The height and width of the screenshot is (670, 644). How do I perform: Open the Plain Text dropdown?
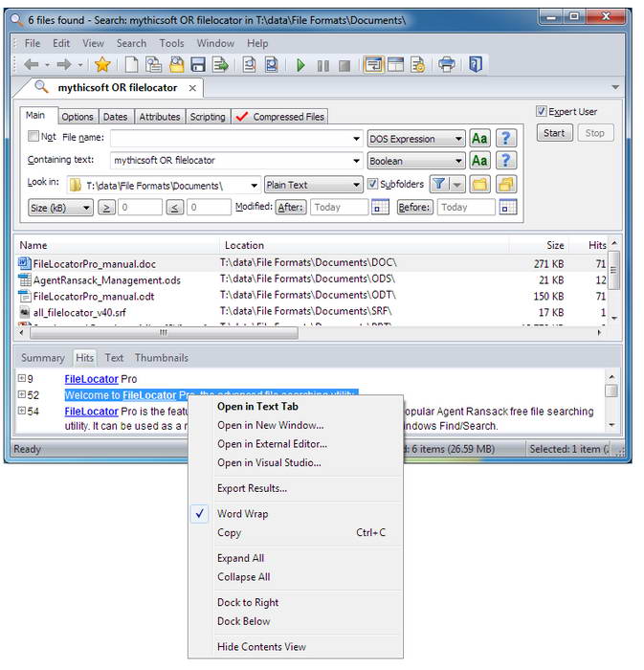[x=314, y=185]
